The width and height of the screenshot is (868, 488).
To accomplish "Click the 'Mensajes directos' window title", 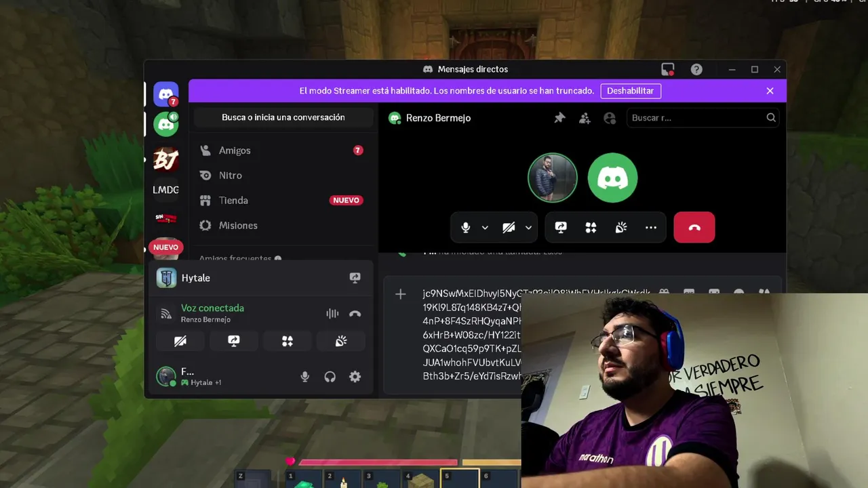I will pyautogui.click(x=473, y=69).
